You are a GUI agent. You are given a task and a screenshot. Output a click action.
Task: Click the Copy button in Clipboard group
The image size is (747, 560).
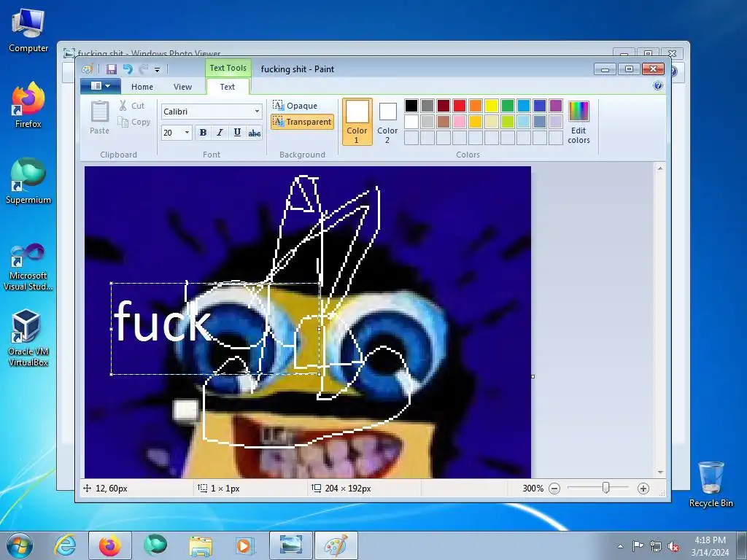[134, 122]
